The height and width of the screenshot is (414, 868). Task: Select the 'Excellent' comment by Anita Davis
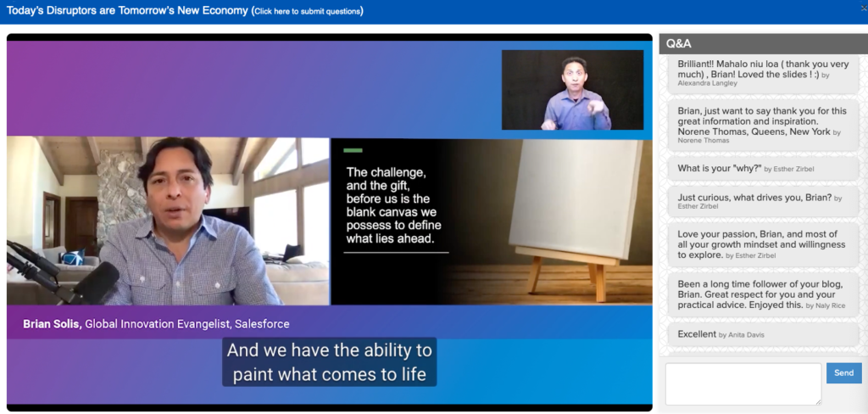pyautogui.click(x=763, y=335)
